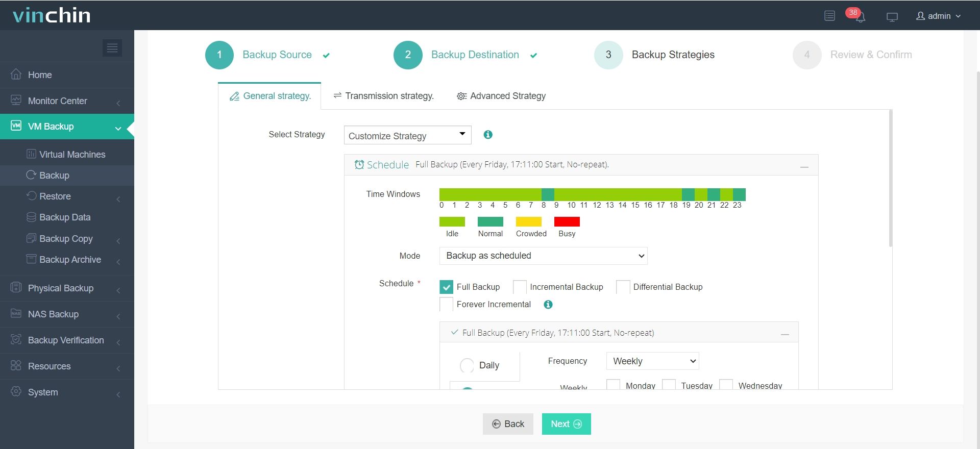Switch to Advanced Strategy tab
Viewport: 980px width, 449px height.
[x=501, y=96]
